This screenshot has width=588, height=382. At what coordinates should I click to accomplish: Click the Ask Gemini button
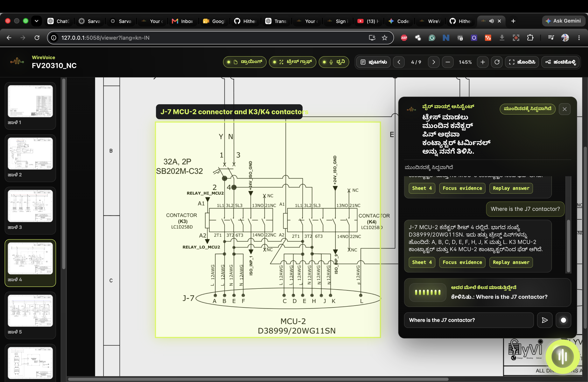tap(563, 21)
